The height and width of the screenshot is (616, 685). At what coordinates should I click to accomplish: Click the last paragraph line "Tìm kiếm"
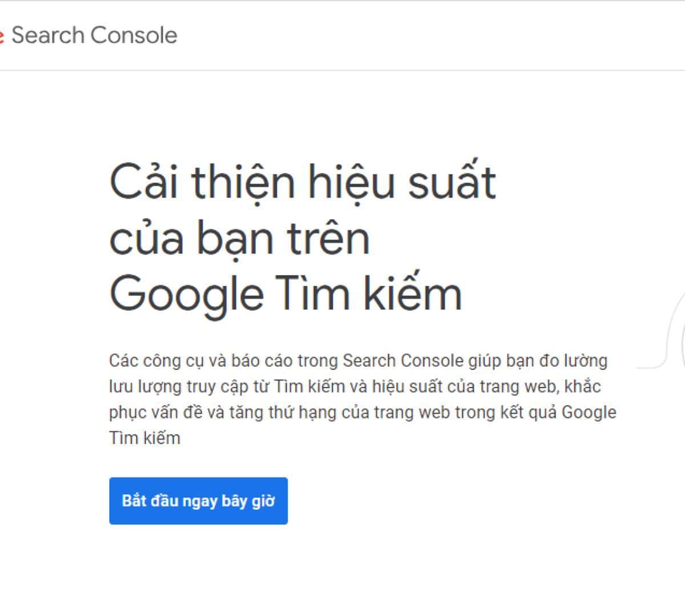point(144,438)
